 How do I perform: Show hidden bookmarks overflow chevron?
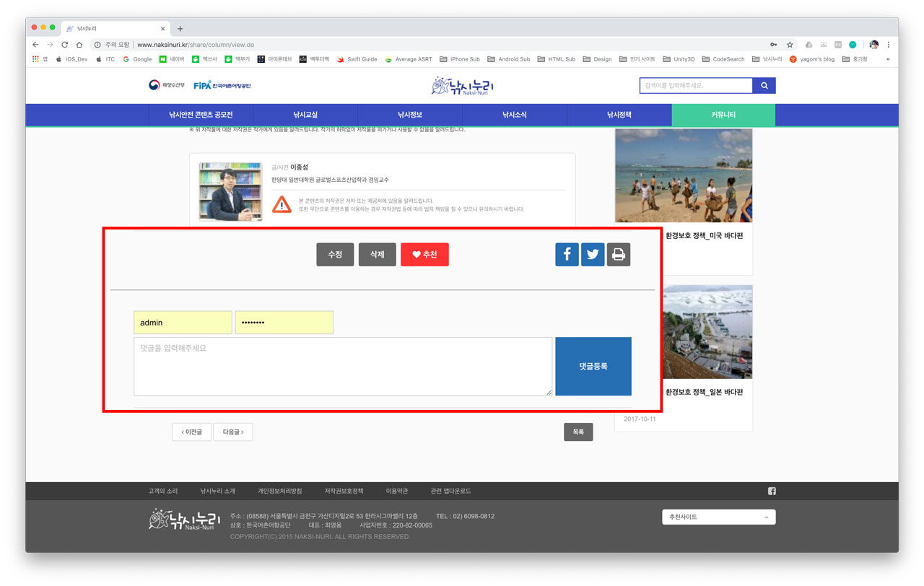click(888, 59)
